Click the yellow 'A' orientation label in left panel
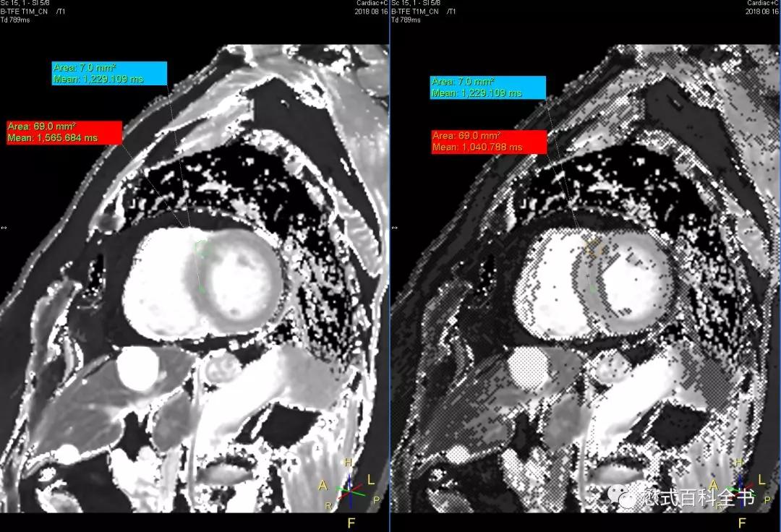This screenshot has height=532, width=781. tap(323, 485)
